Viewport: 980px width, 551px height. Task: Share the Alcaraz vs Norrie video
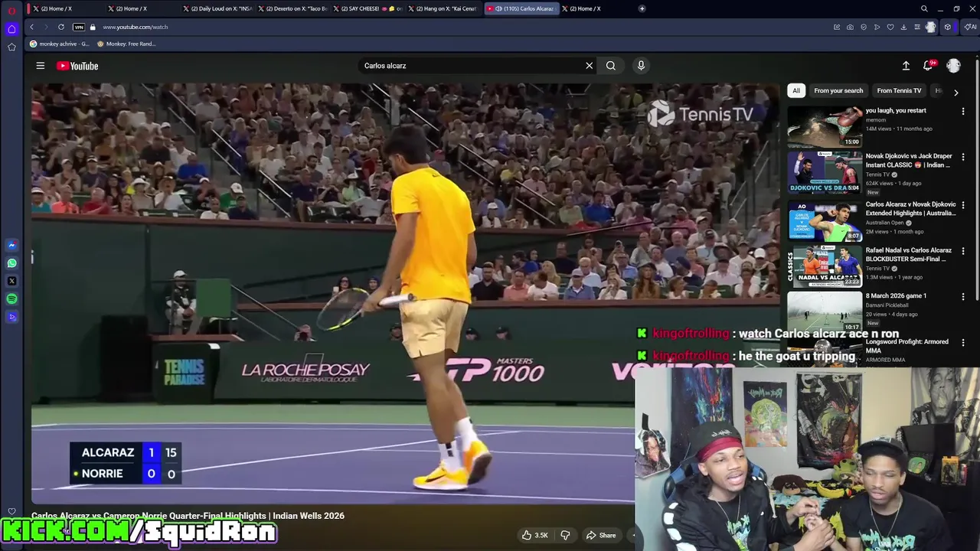coord(600,535)
